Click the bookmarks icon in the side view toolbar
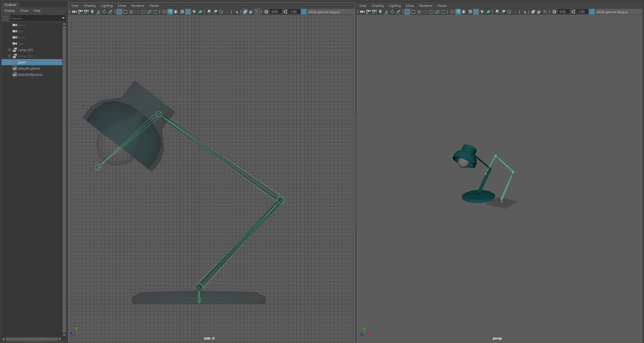The image size is (644, 343). tap(92, 12)
